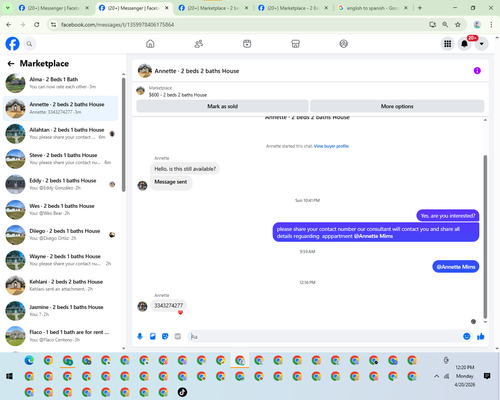Open Diiego - 2 beds 1 baths chat
Viewport: 500px width, 400px height.
(60, 235)
